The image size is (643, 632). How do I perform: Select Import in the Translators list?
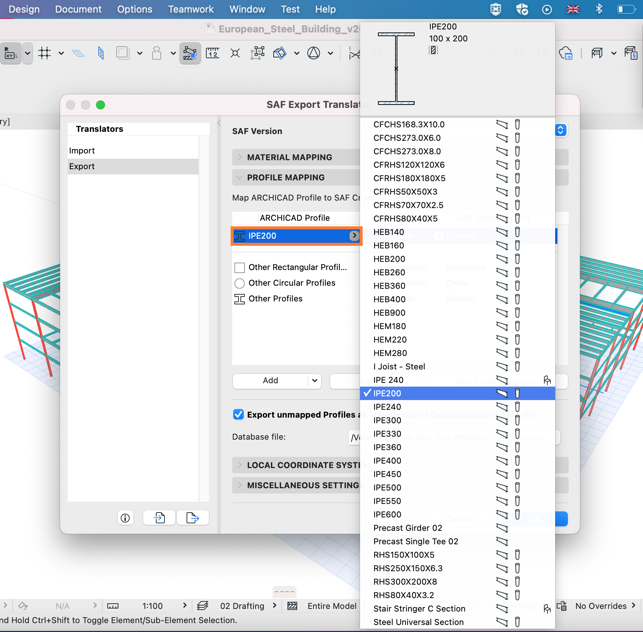coord(133,151)
